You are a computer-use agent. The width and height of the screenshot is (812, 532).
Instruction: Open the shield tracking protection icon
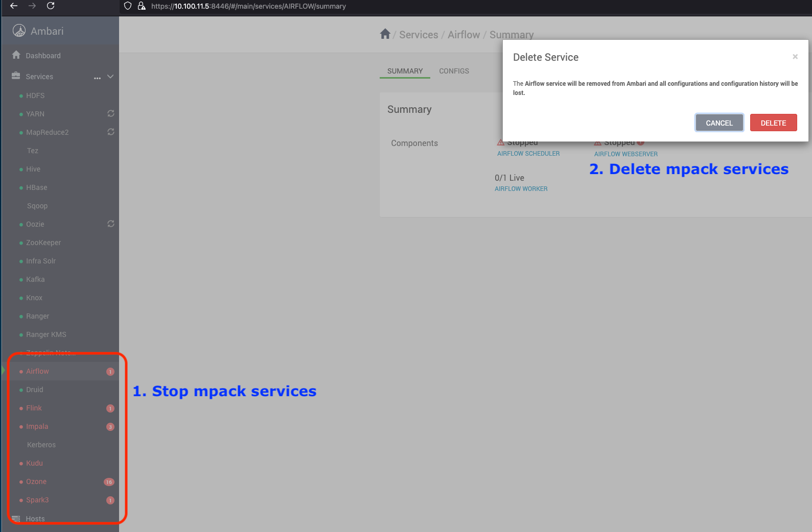point(128,6)
